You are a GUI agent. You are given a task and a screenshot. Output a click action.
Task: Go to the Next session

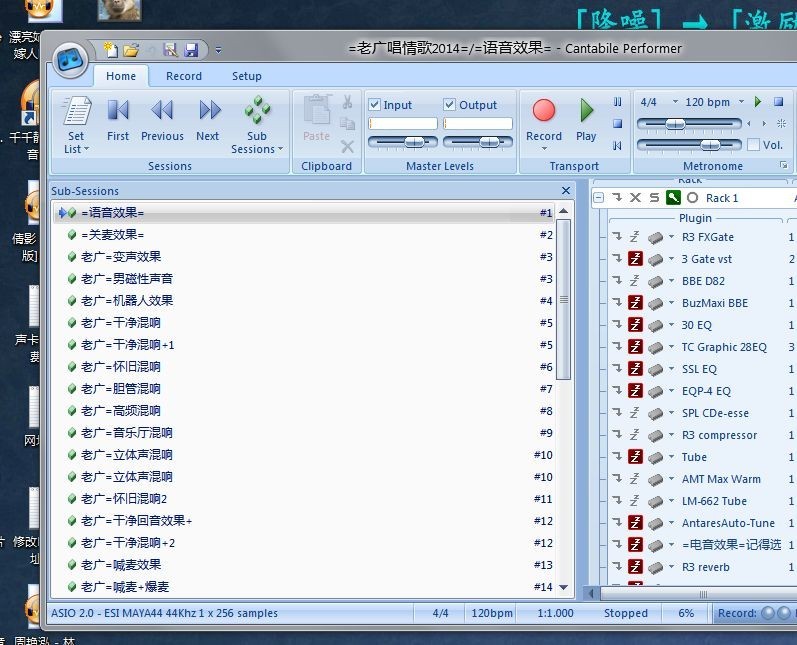point(207,120)
